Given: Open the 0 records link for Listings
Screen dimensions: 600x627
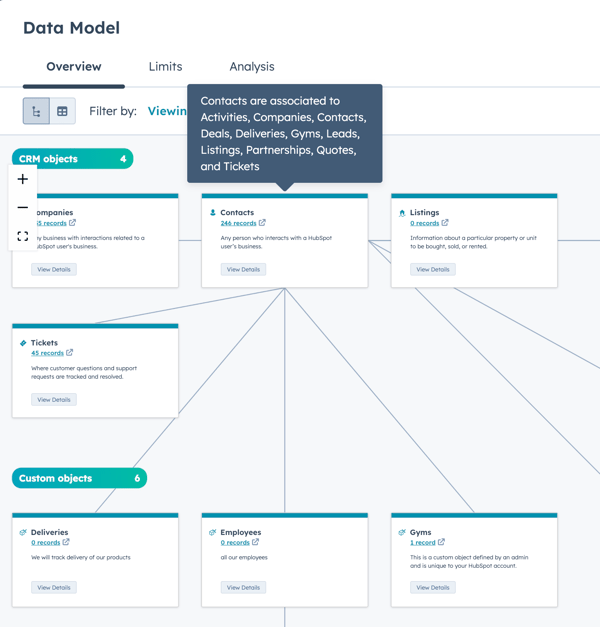Looking at the screenshot, I should (424, 223).
